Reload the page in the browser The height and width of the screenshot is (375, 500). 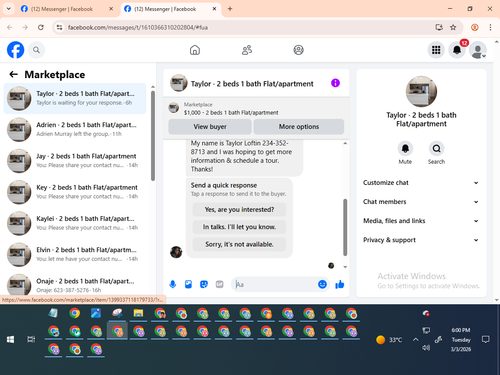click(41, 27)
